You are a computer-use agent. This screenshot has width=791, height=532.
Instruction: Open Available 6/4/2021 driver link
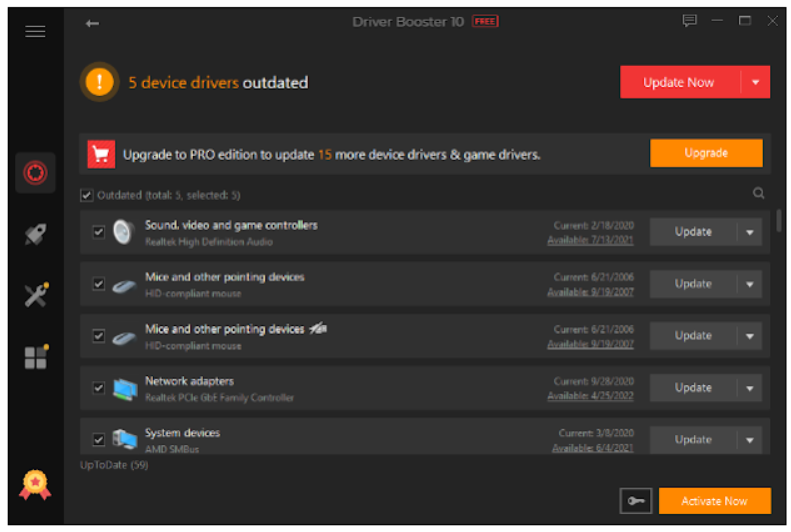coord(593,448)
